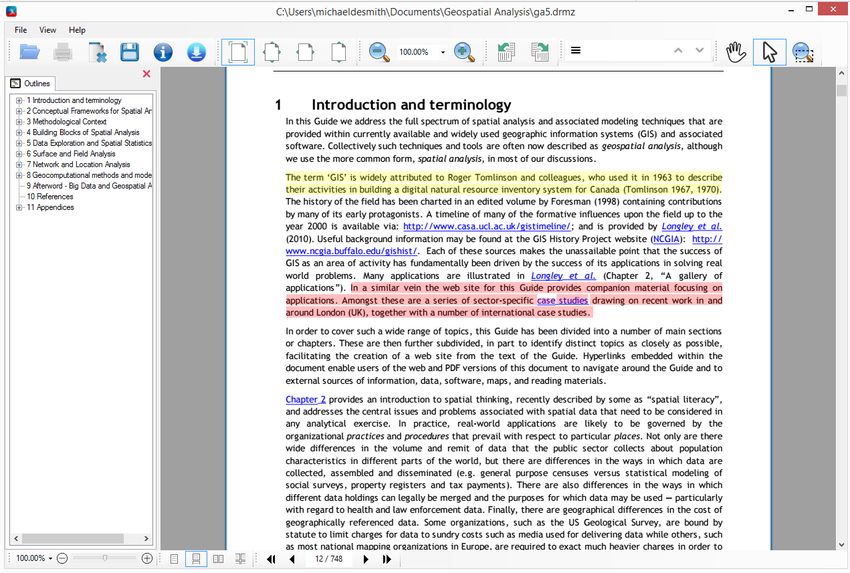
Task: Expand 4 Building Blocks of Spatial Analysis
Action: click(19, 132)
